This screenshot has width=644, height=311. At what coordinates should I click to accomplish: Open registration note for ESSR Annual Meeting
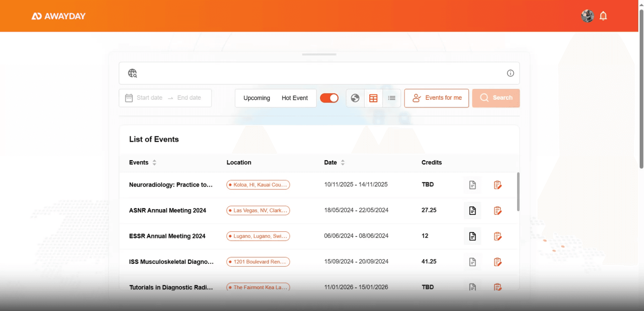(497, 236)
